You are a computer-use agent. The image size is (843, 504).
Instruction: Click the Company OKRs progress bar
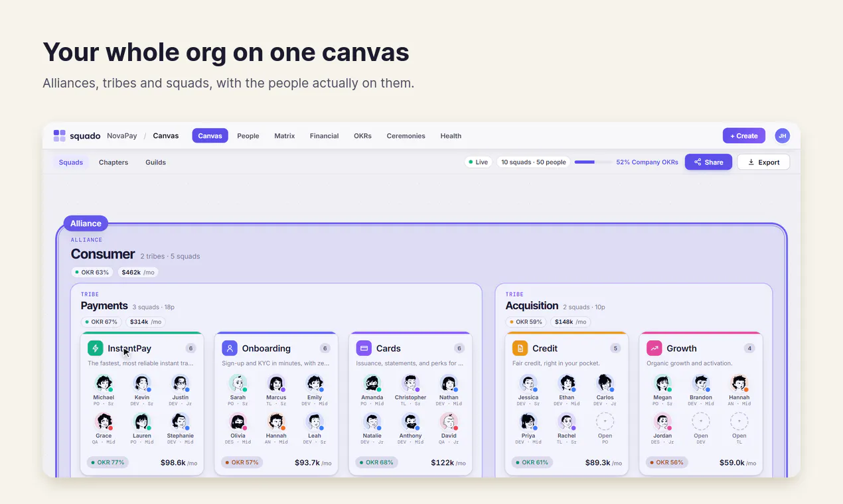[593, 162]
